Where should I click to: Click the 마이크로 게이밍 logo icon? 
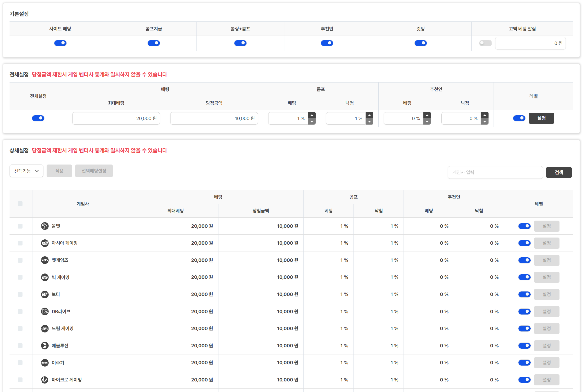[45, 380]
